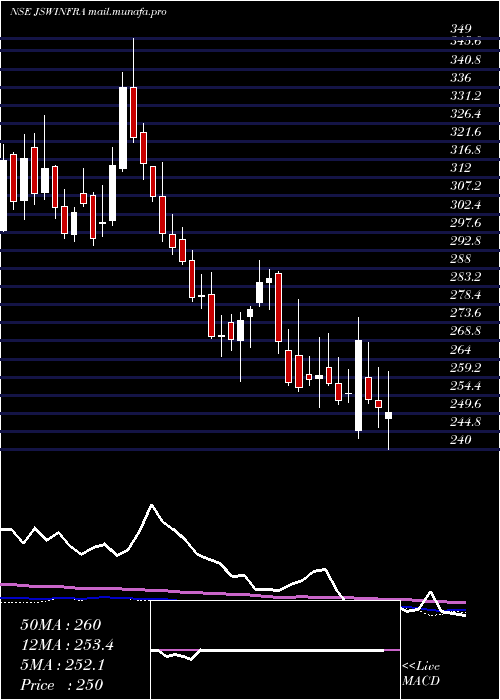Viewport: 500px width, 700px height.
Task: Click the 321.6 price axis label
Action: coord(465,132)
